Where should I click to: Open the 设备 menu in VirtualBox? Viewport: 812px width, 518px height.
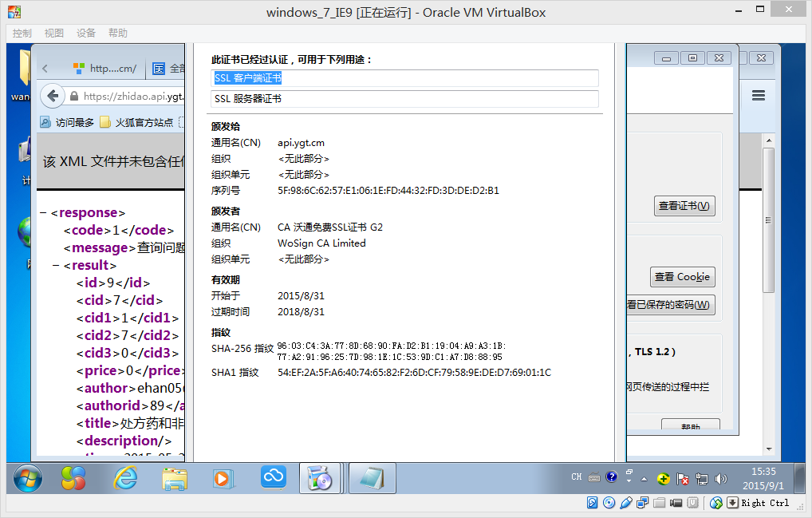click(x=86, y=34)
